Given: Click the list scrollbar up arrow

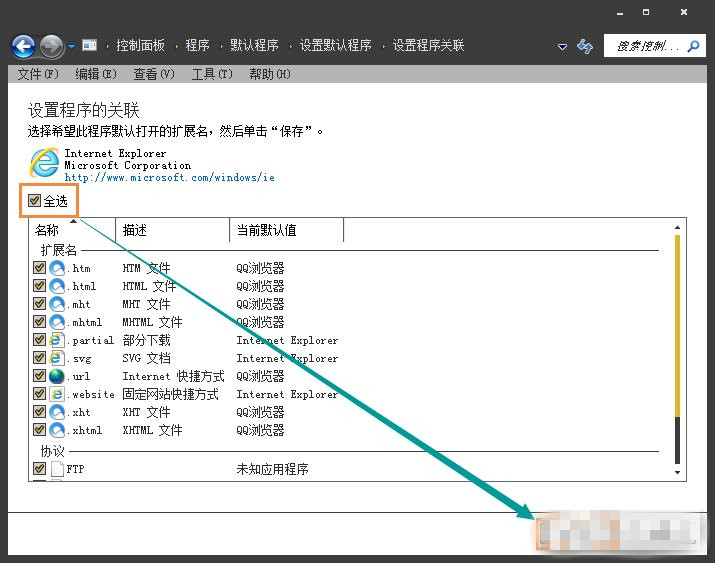Looking at the screenshot, I should click(678, 227).
